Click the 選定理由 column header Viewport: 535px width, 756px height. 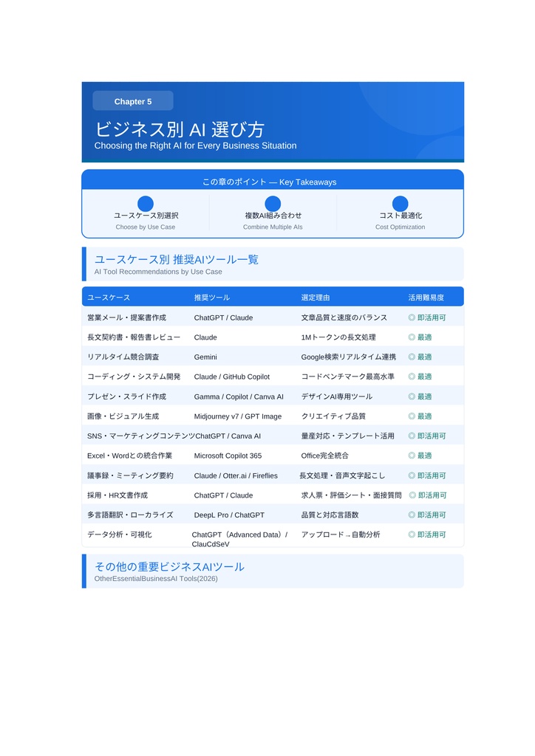(x=316, y=298)
